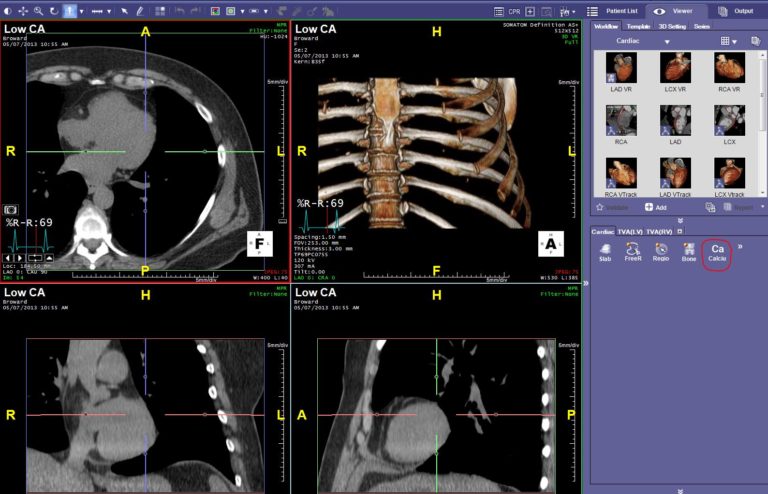Click the Slab tool

(x=605, y=253)
